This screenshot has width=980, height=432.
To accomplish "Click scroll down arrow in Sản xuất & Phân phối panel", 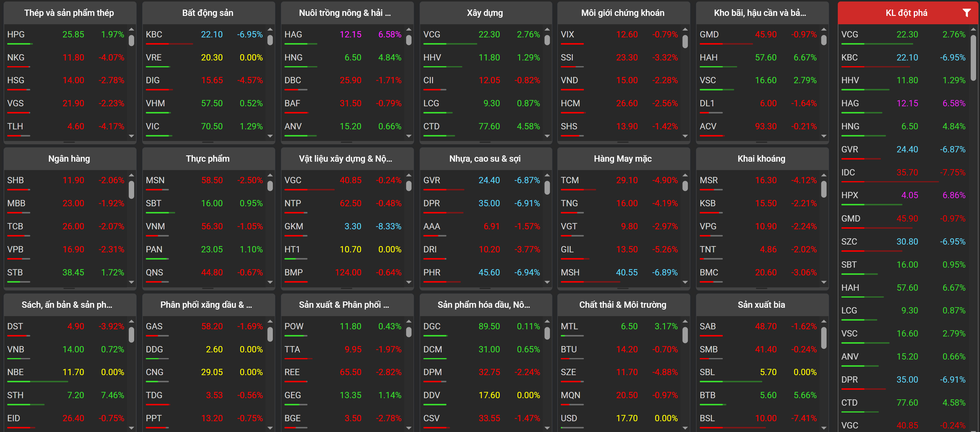I will [x=409, y=428].
